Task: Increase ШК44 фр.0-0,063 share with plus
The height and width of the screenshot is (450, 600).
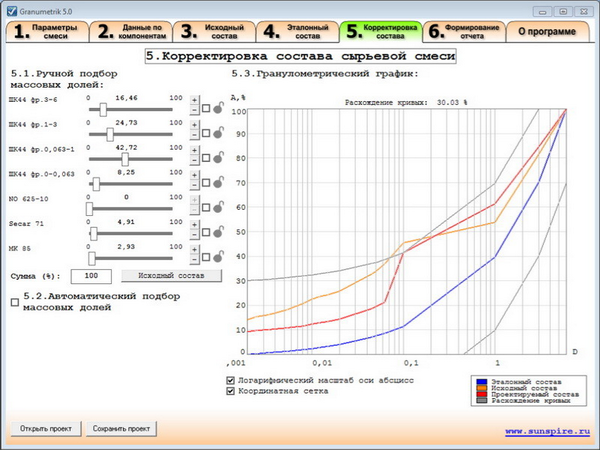Action: point(194,175)
